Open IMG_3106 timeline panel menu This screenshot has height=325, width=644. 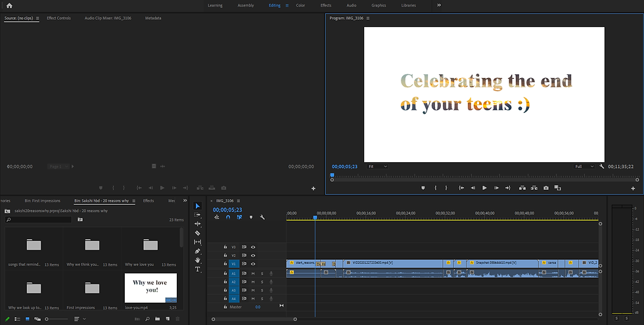click(x=238, y=201)
